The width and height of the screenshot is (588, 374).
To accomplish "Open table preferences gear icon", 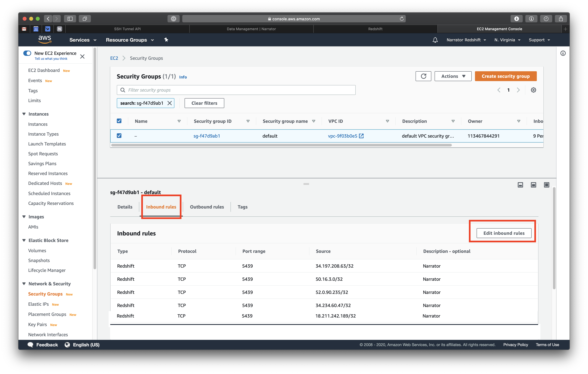I will point(533,90).
